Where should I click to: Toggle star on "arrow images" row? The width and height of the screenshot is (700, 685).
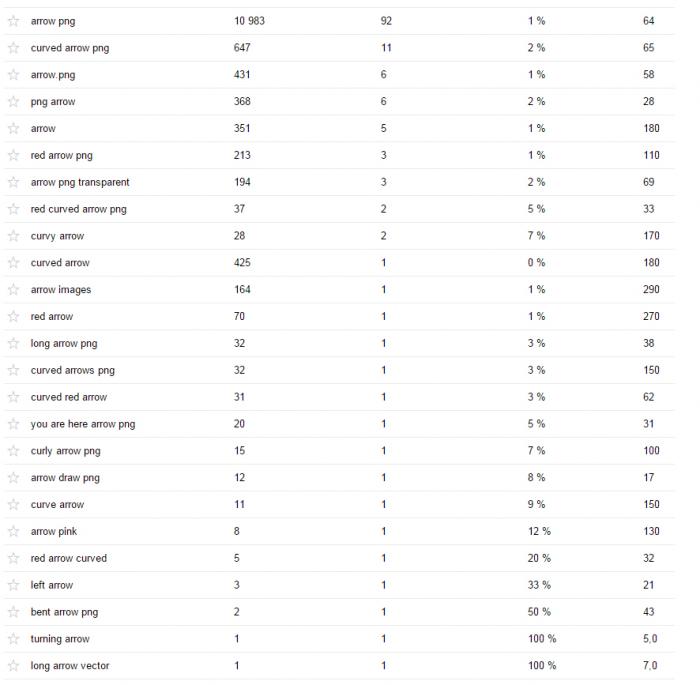pyautogui.click(x=13, y=289)
